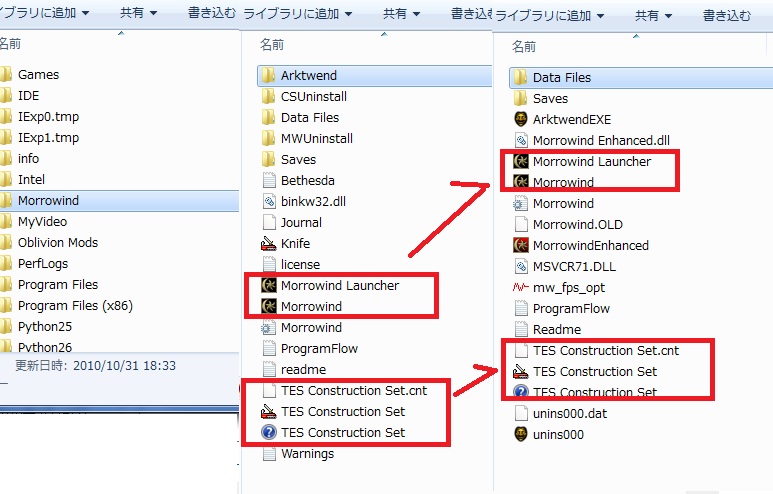Open the CSUninstall folder icon

pos(269,97)
